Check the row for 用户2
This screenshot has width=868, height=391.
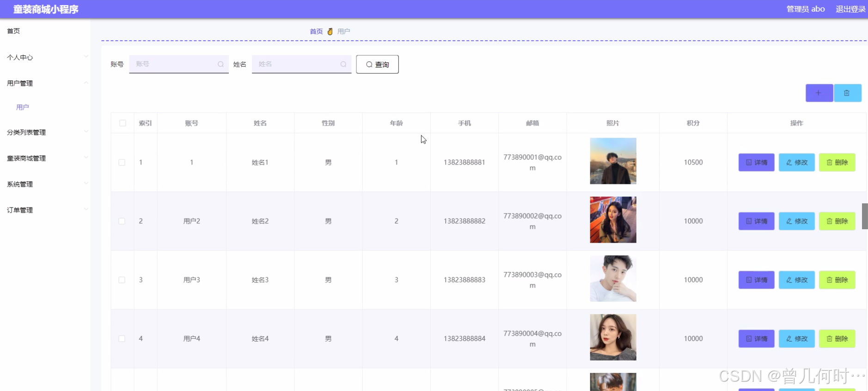click(122, 221)
